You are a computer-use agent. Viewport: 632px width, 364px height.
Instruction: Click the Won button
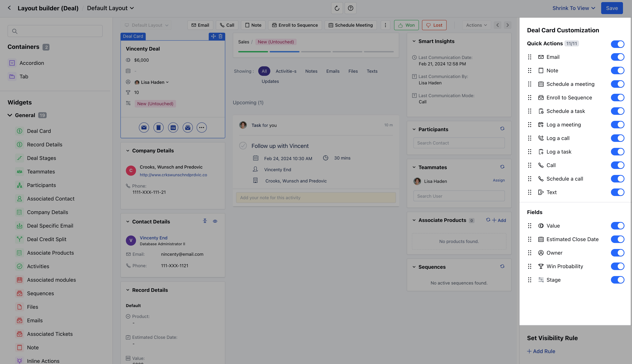pos(406,25)
